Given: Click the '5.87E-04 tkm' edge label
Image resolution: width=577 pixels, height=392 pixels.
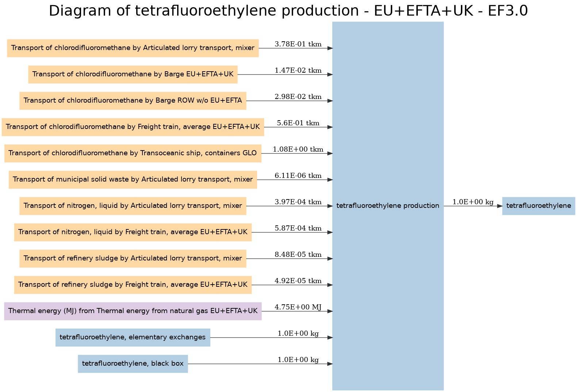Looking at the screenshot, I should click(x=298, y=228).
